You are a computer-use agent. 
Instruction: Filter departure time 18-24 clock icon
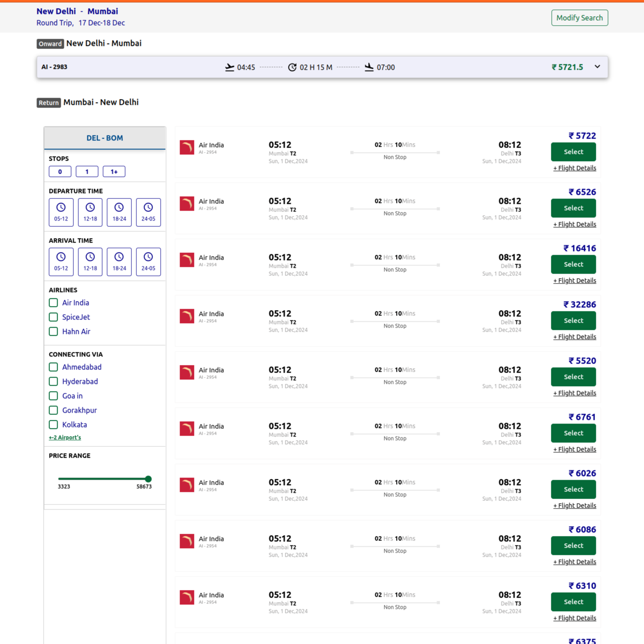pyautogui.click(x=119, y=207)
